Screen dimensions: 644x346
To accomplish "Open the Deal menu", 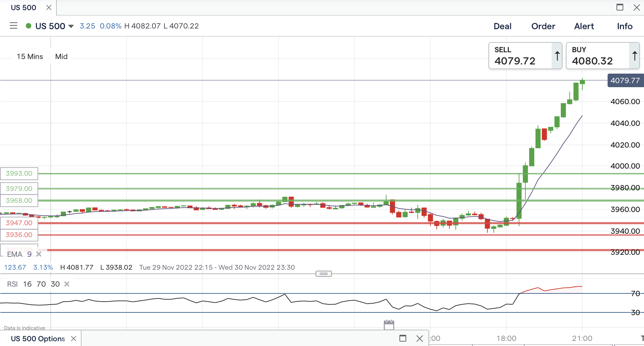I will click(502, 26).
